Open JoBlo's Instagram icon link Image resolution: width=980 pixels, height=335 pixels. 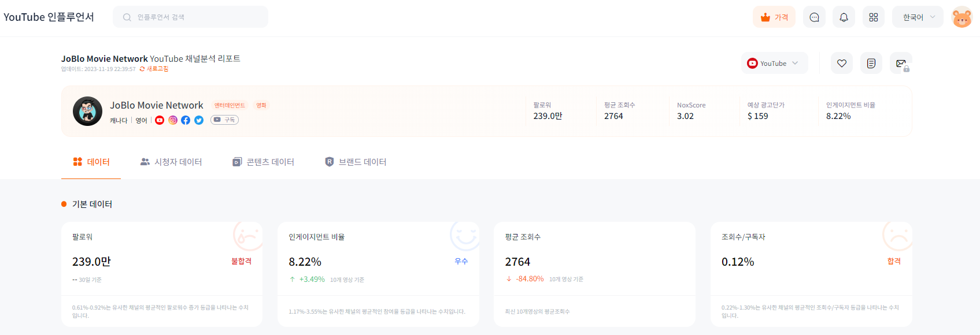click(173, 120)
